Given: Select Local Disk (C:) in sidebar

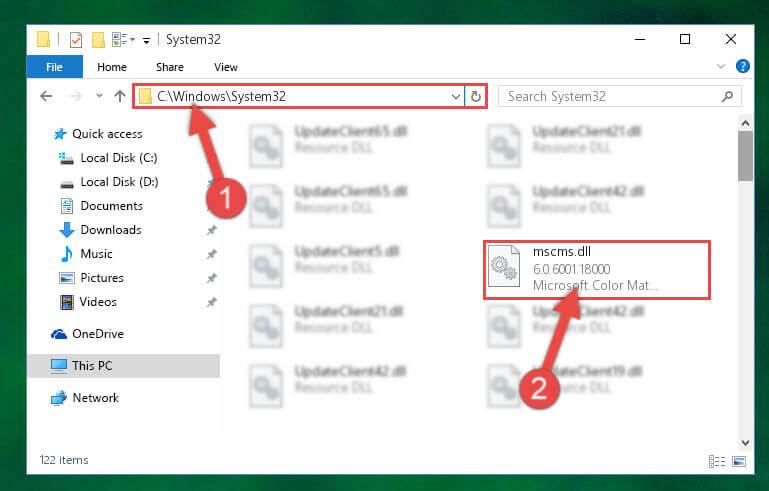Looking at the screenshot, I should (x=118, y=157).
